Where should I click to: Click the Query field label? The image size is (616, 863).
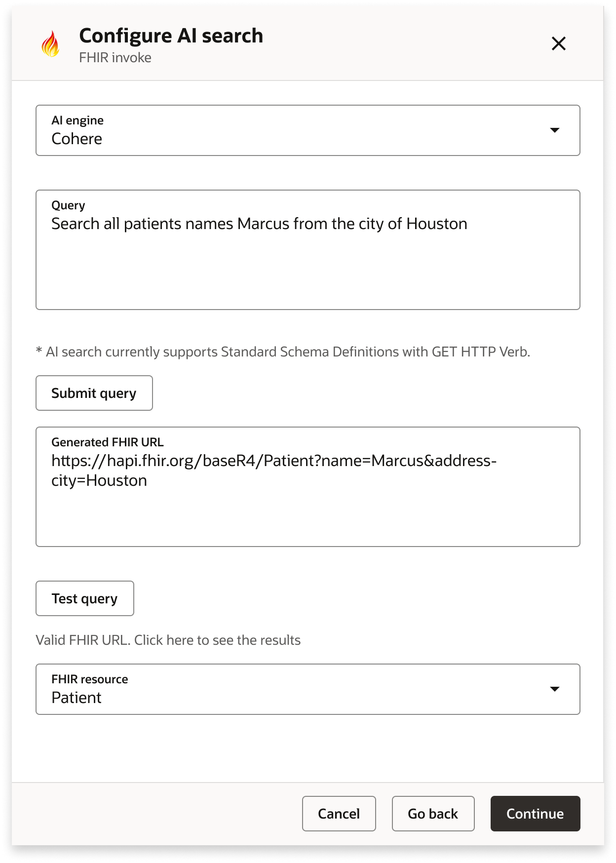68,204
